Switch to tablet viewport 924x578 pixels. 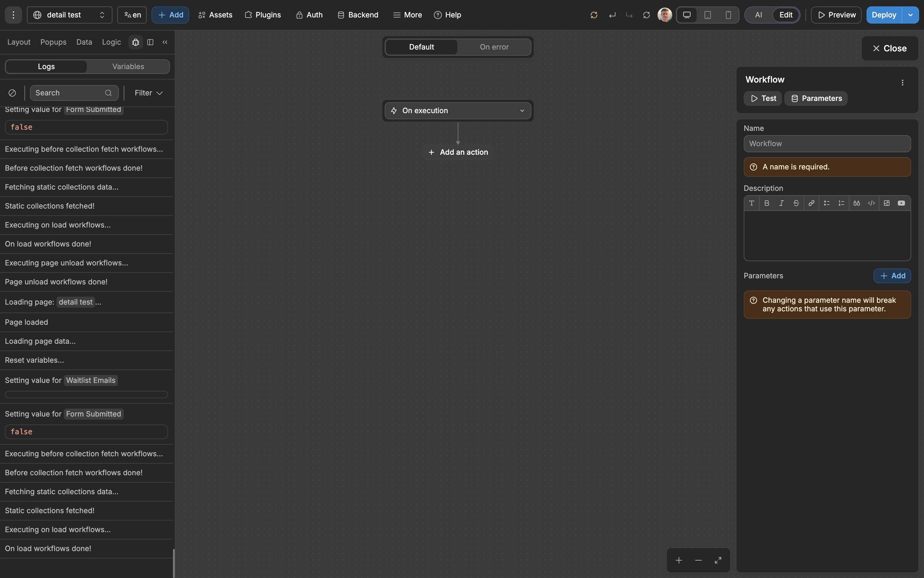point(707,15)
